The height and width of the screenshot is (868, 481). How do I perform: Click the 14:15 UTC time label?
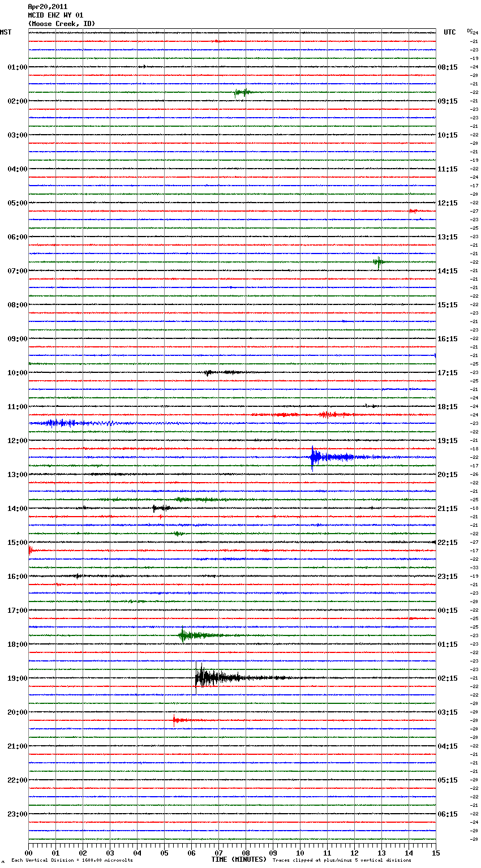click(448, 271)
